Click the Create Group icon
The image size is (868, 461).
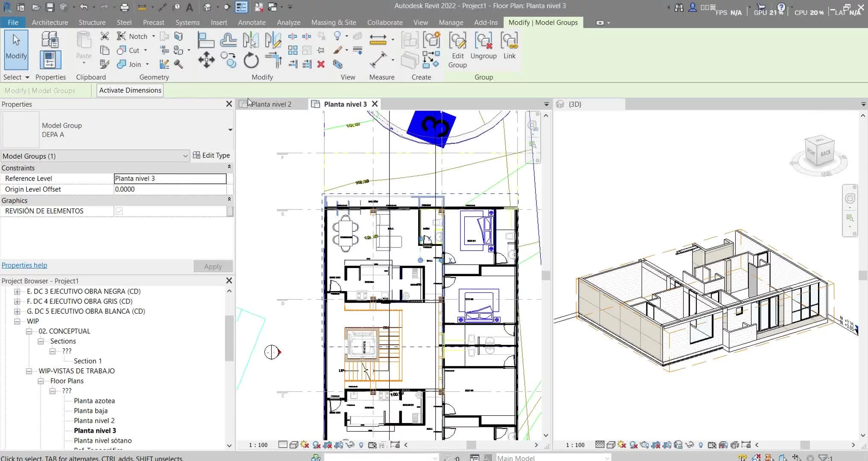431,40
